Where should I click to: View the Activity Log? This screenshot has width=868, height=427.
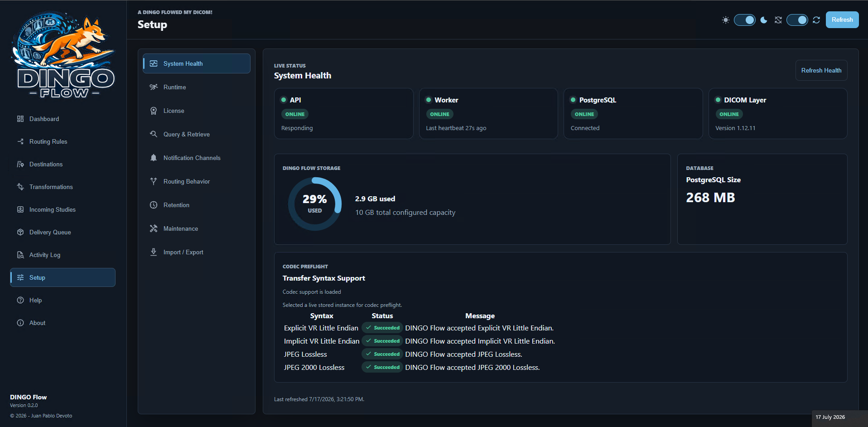pos(63,255)
